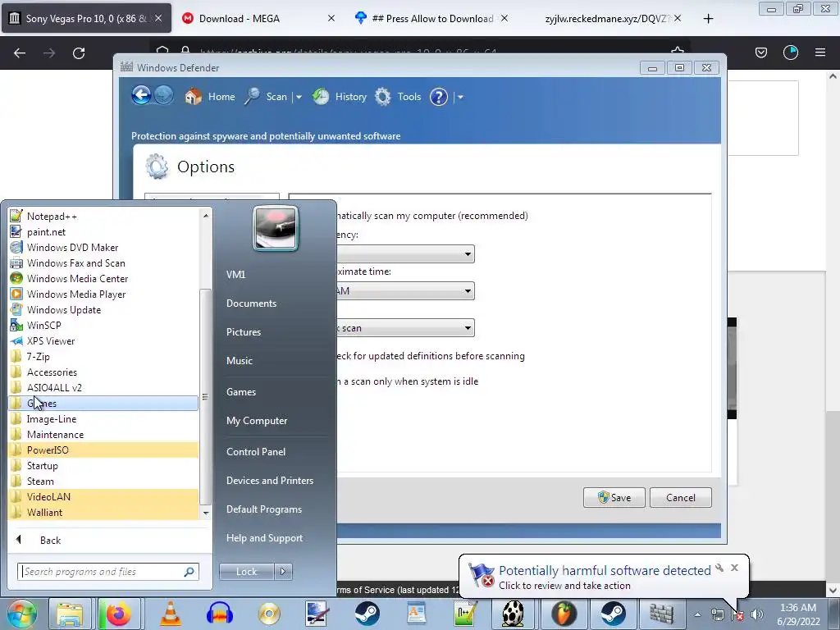Screen dimensions: 840x630
Task: Open Defender Tools menu
Action: tap(398, 97)
